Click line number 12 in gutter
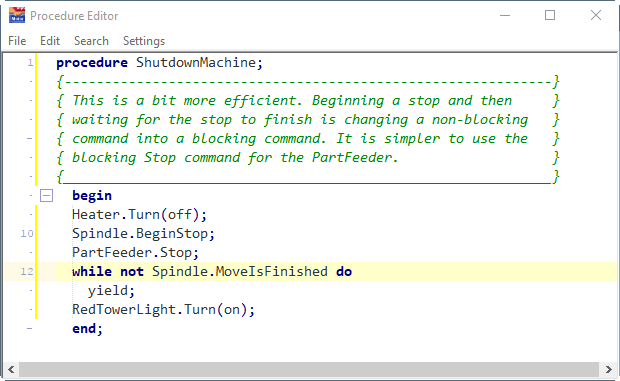 tap(27, 272)
